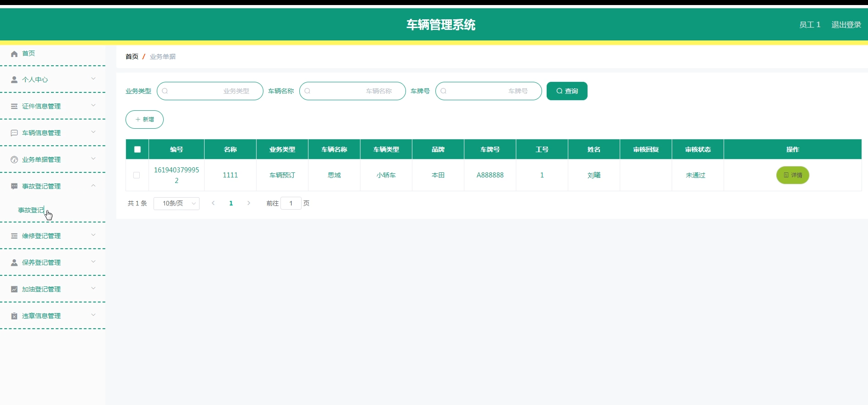Expand 保养登记管理 menu chevron
Image resolution: width=868 pixels, height=405 pixels.
93,262
